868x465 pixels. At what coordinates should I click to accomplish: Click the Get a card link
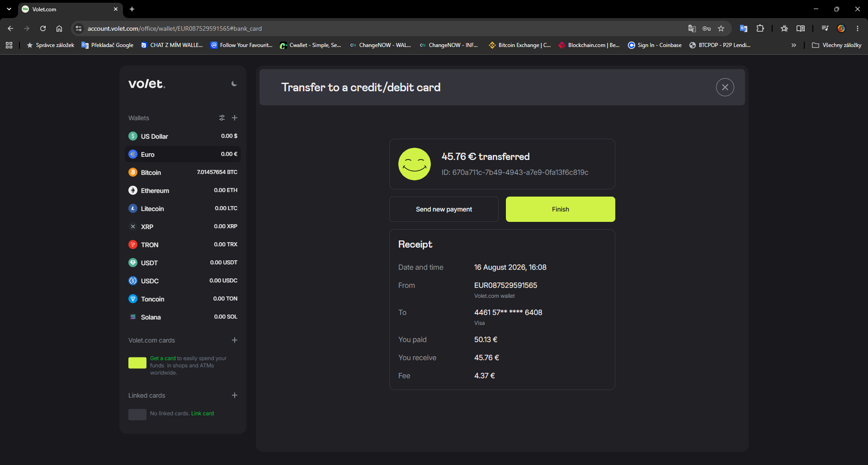(163, 358)
